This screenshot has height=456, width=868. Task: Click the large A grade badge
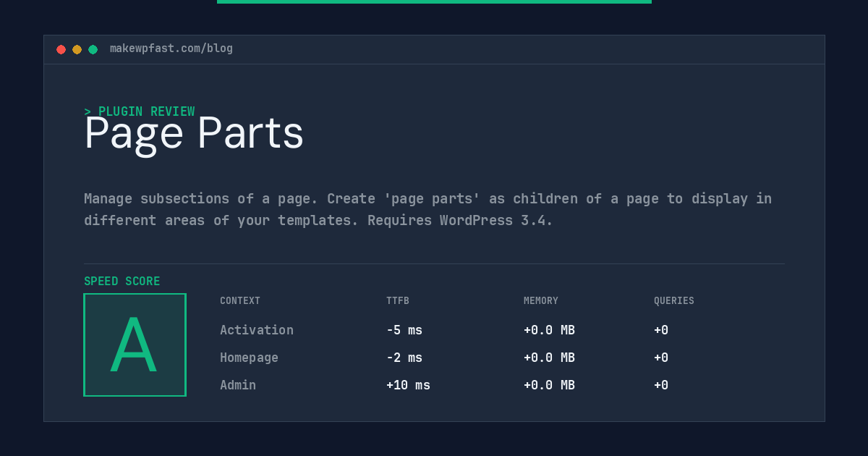coord(135,345)
